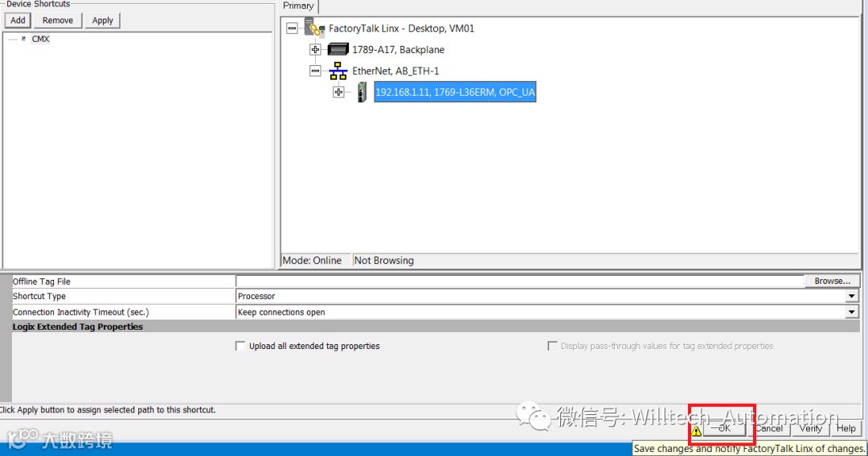Expand the 1789-A17 Backplane node
The image size is (868, 456).
pos(315,49)
